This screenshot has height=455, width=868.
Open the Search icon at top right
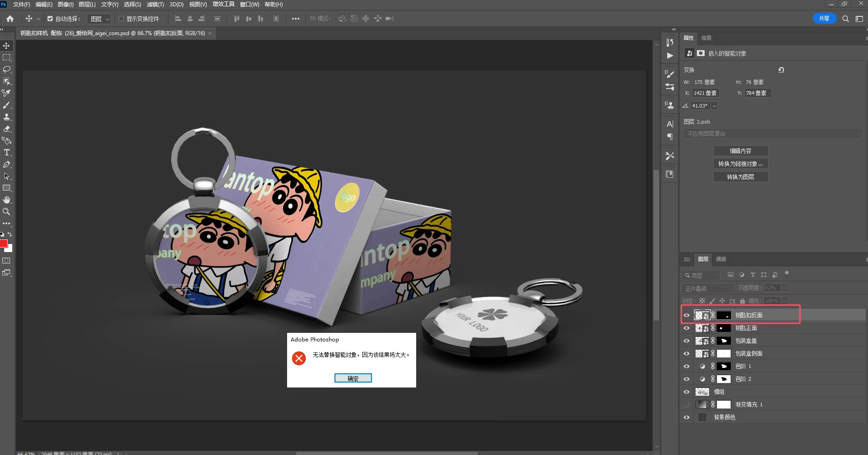(845, 19)
